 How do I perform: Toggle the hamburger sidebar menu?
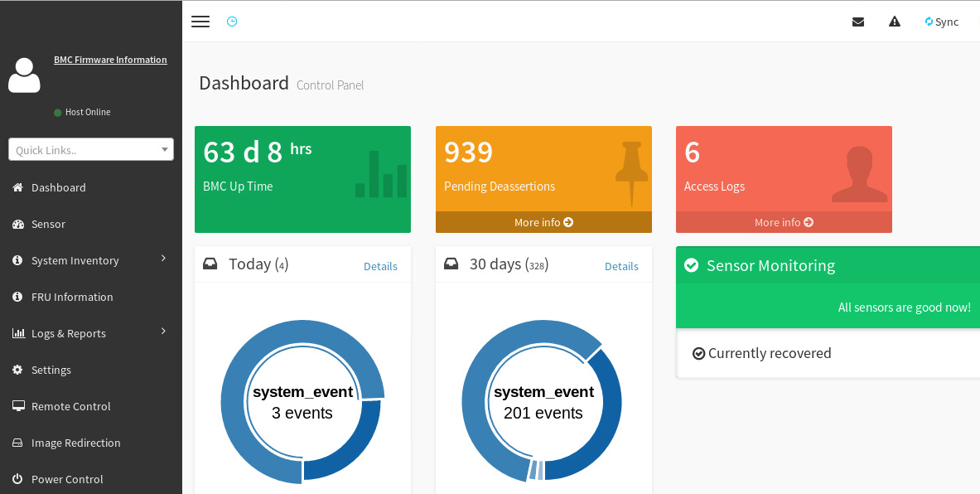point(200,22)
